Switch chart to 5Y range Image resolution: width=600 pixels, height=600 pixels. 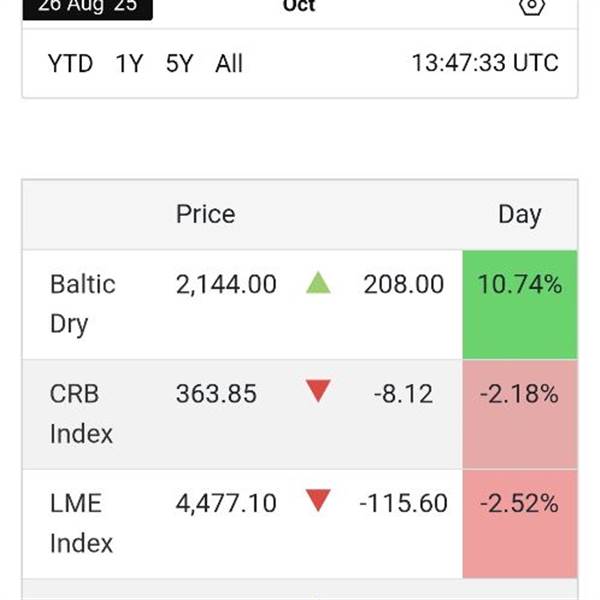coord(179,64)
